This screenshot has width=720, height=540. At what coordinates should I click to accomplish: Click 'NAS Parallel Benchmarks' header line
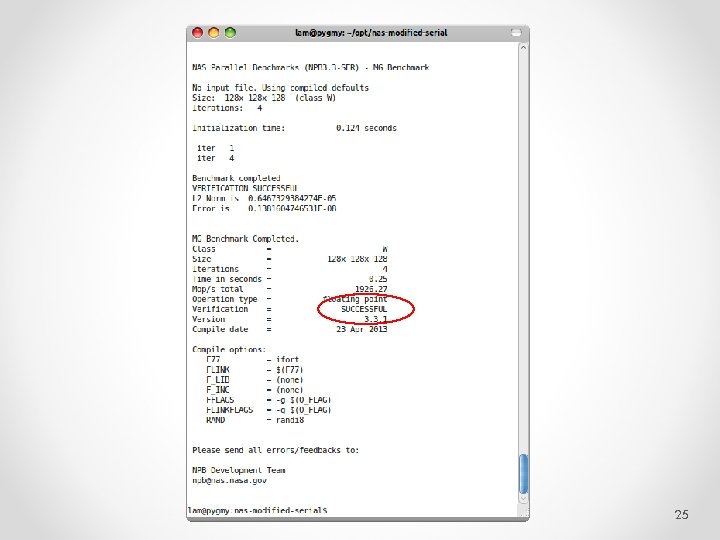[x=310, y=68]
